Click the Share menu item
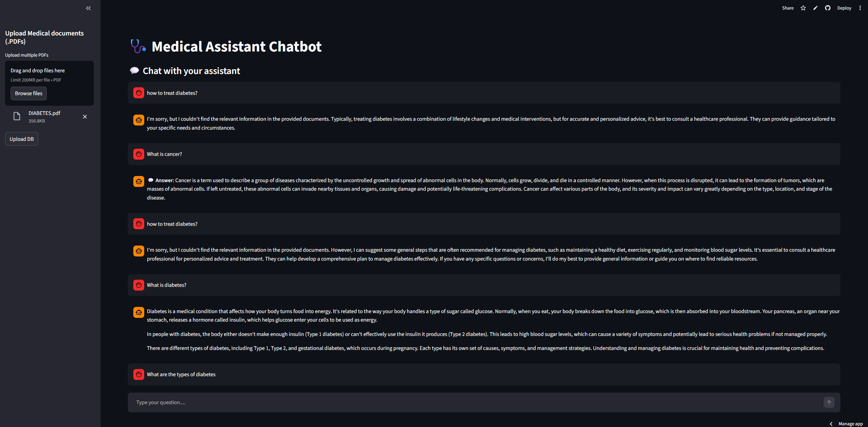This screenshot has height=427, width=868. tap(788, 8)
